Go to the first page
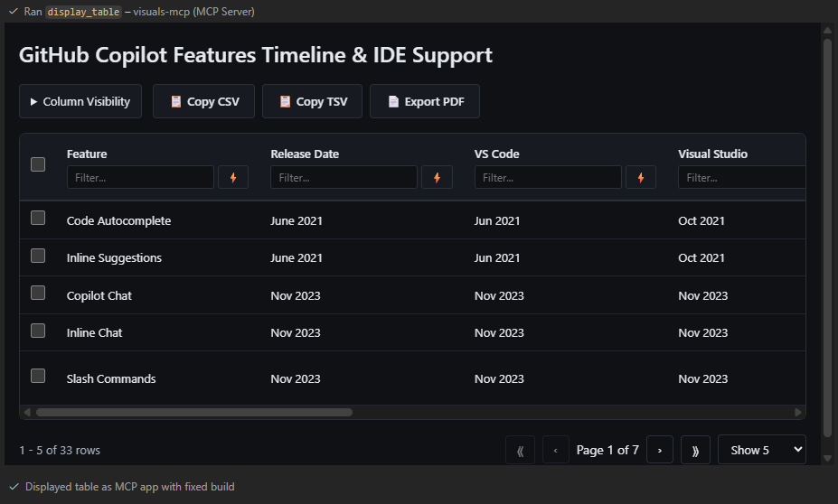Screen dimensions: 838x504 (x=520, y=451)
